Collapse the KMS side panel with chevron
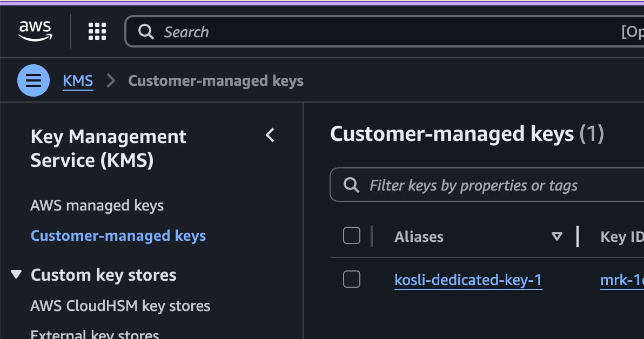644x339 pixels. tap(270, 135)
